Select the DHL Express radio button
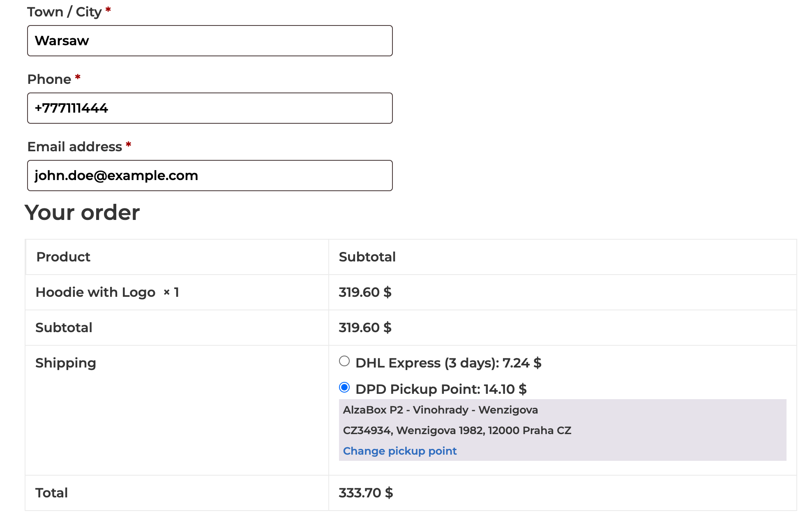The image size is (812, 527). [x=344, y=361]
